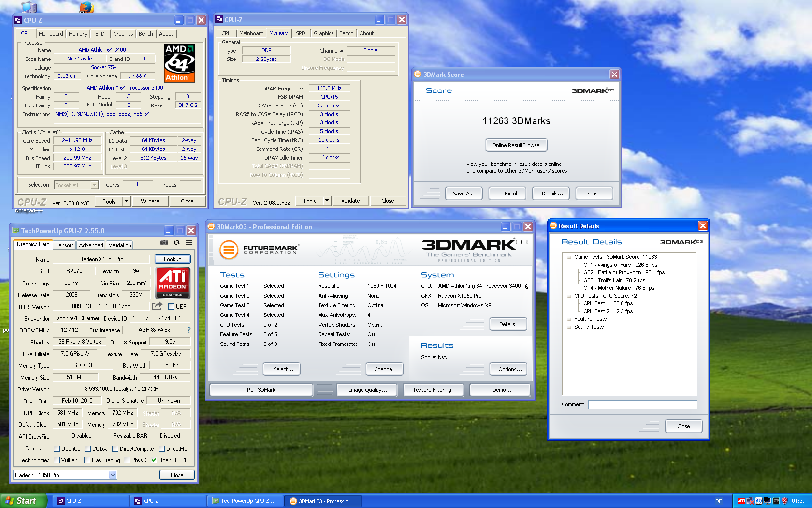Click the 3DMark03 Professional title bar icon
Image resolution: width=812 pixels, height=508 pixels.
click(211, 226)
